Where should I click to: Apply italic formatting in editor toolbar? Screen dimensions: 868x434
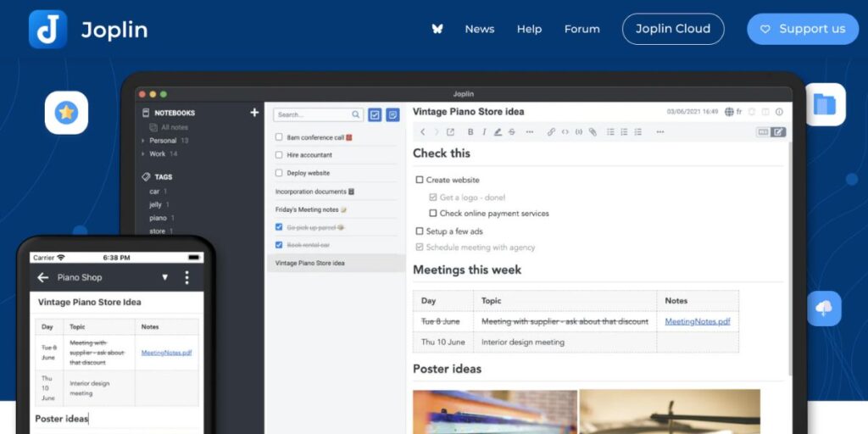(484, 131)
